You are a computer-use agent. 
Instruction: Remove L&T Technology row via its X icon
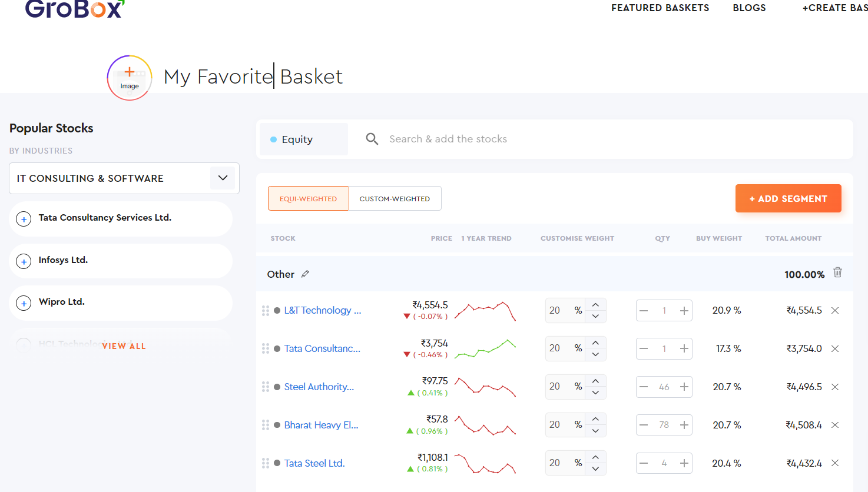point(834,310)
